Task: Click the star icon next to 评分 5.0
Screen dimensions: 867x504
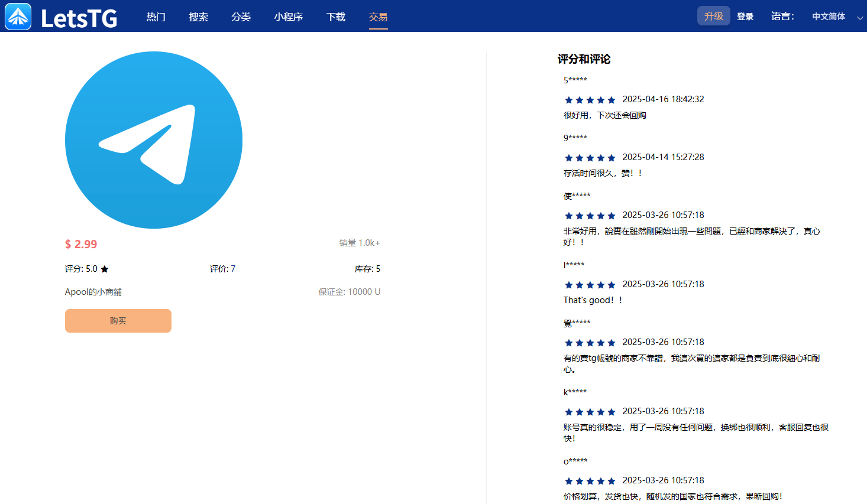Action: pos(105,268)
